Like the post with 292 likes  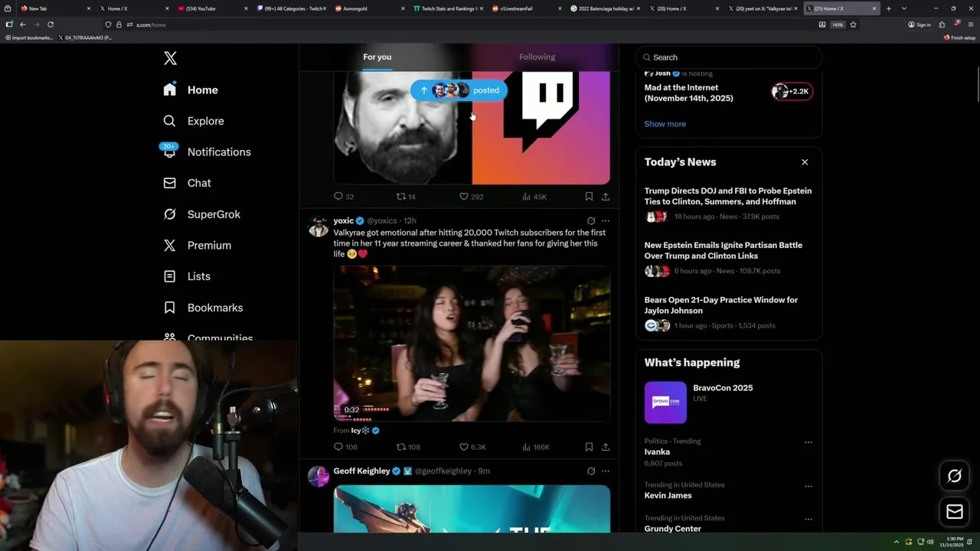[471, 197]
